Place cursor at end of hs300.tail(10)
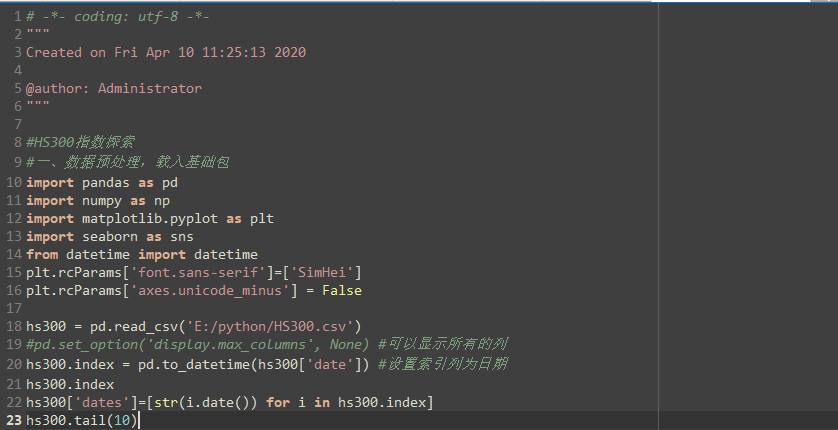The image size is (838, 430). 138,420
